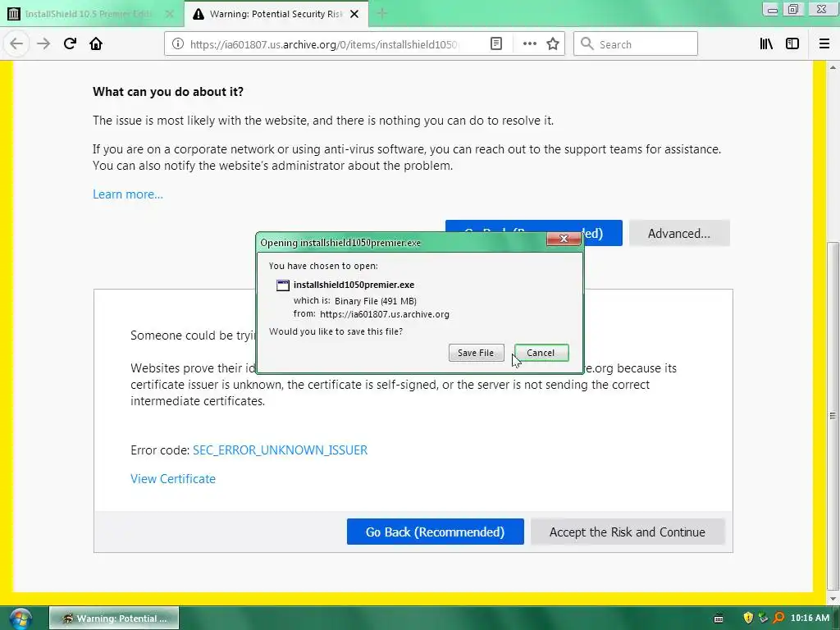The image size is (840, 630).
Task: Click the forward navigation arrow
Action: tap(43, 44)
